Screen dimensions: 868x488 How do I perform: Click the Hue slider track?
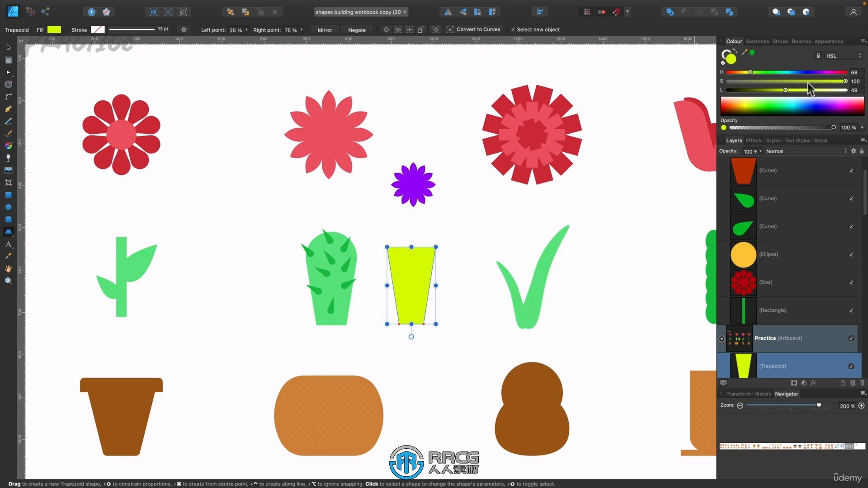coord(787,72)
